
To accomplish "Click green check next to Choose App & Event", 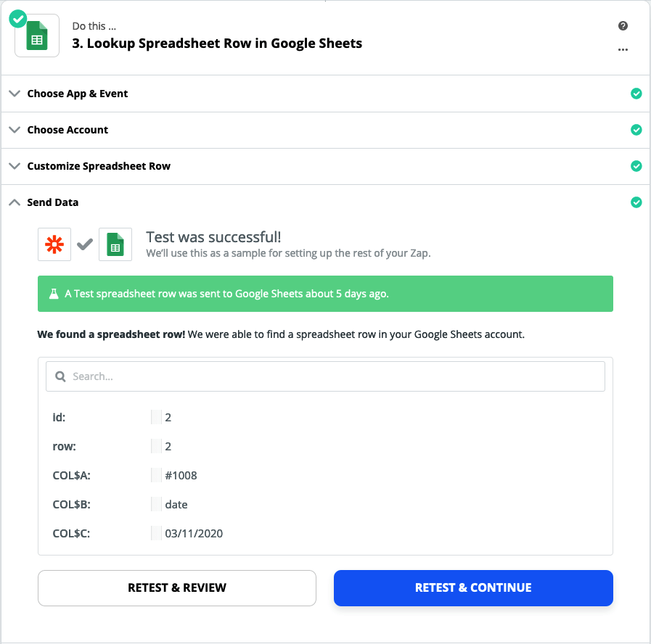I will (x=636, y=94).
